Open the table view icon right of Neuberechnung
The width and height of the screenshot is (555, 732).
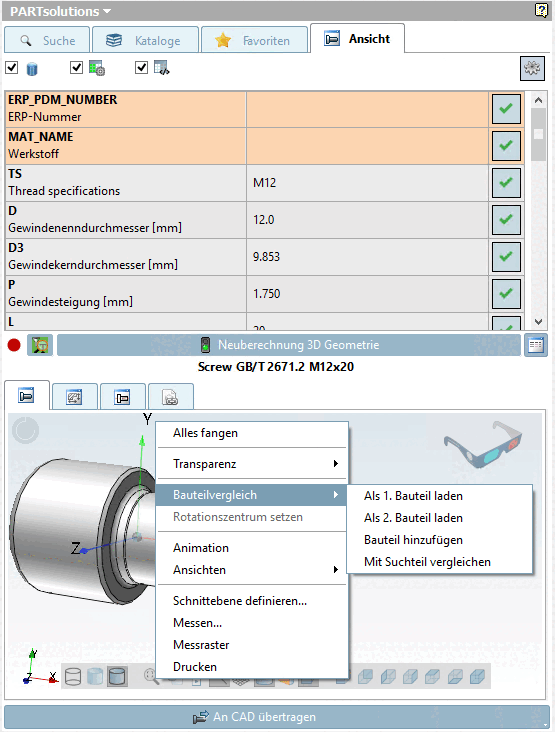(535, 345)
